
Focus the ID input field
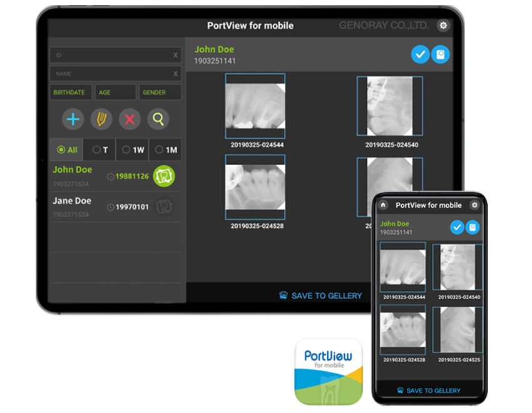click(115, 55)
